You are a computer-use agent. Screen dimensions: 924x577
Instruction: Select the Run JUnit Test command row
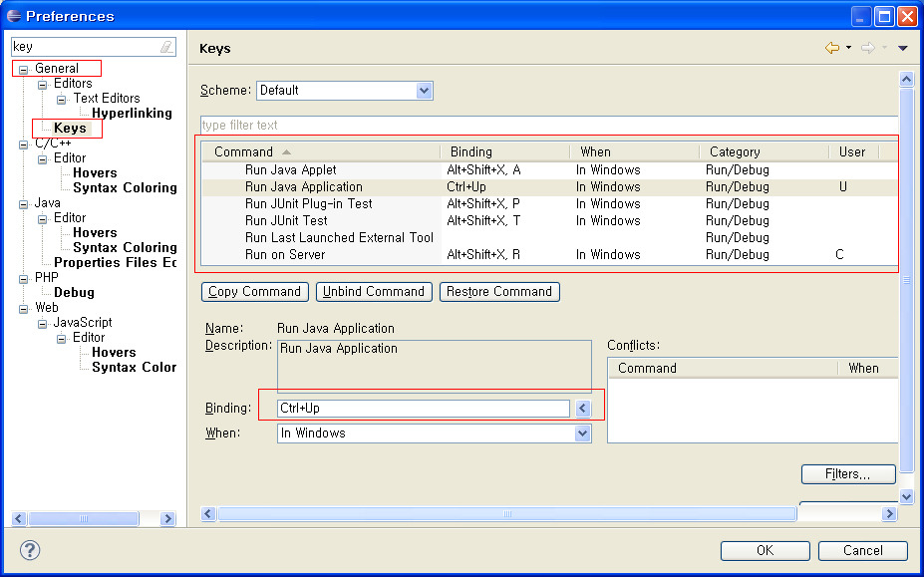click(x=286, y=221)
